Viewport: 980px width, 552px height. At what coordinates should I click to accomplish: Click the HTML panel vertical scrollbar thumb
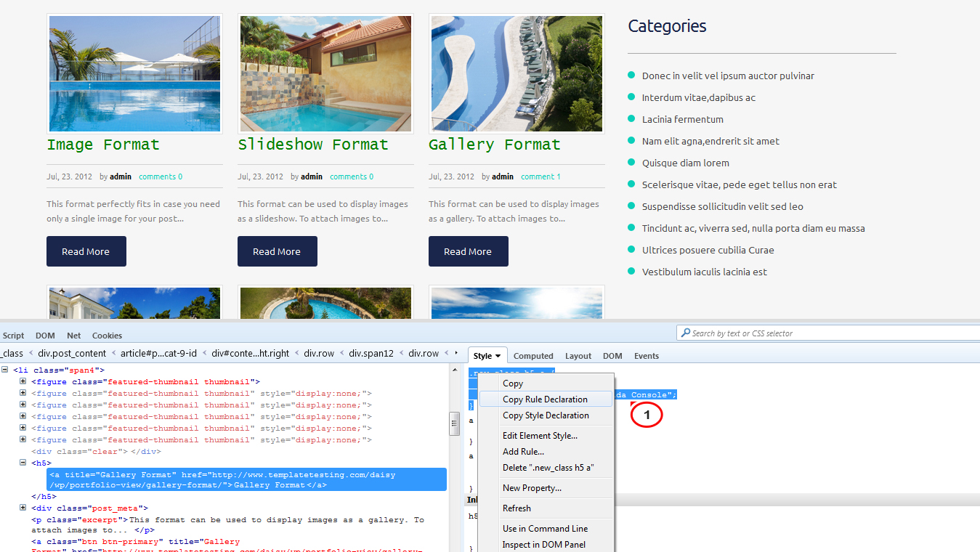click(x=455, y=423)
